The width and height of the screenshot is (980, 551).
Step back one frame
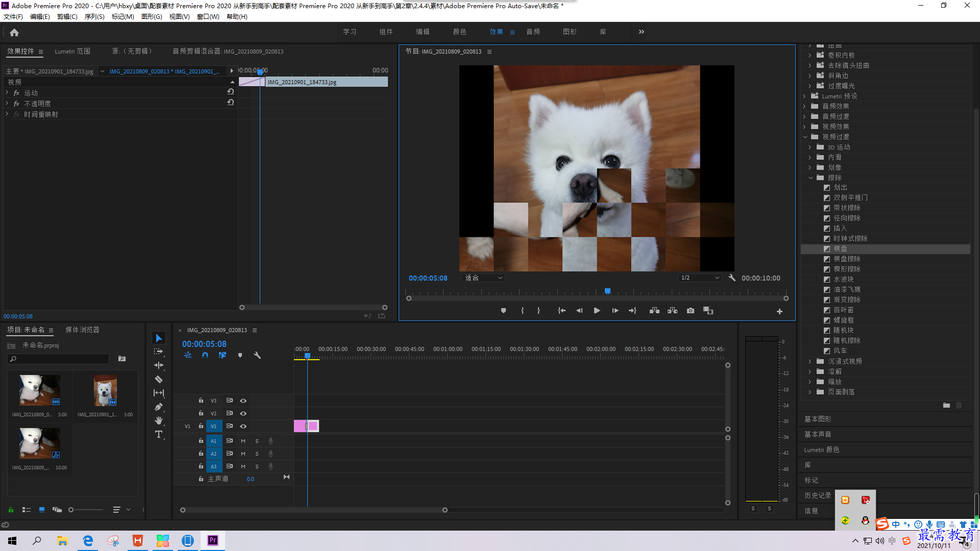click(579, 311)
